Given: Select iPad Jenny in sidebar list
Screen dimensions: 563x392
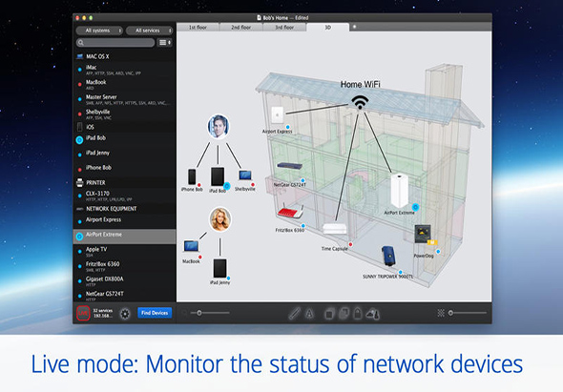Looking at the screenshot, I should 125,155.
